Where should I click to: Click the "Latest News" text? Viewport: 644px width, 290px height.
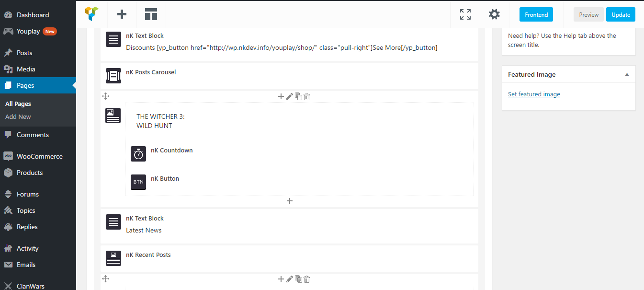(x=144, y=231)
